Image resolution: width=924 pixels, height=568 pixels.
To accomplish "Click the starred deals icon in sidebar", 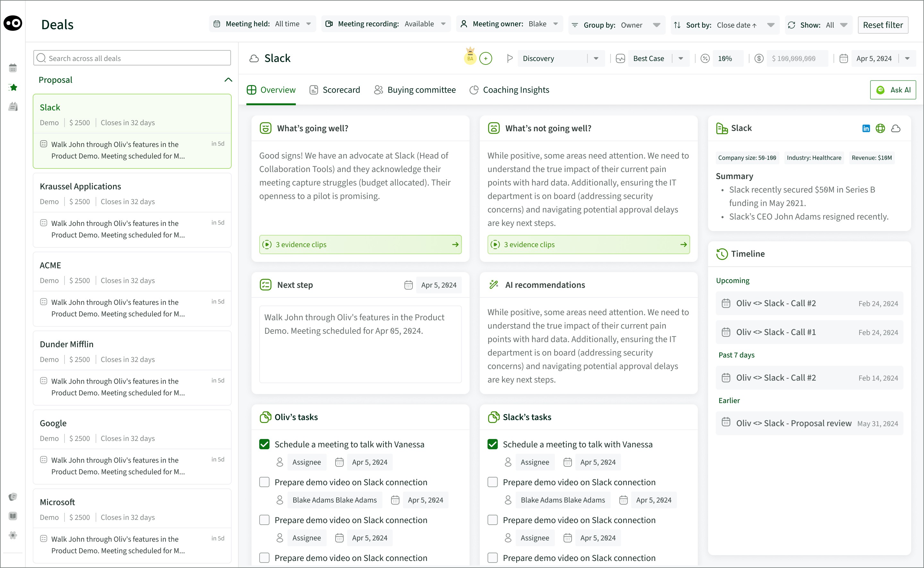I will 13,88.
